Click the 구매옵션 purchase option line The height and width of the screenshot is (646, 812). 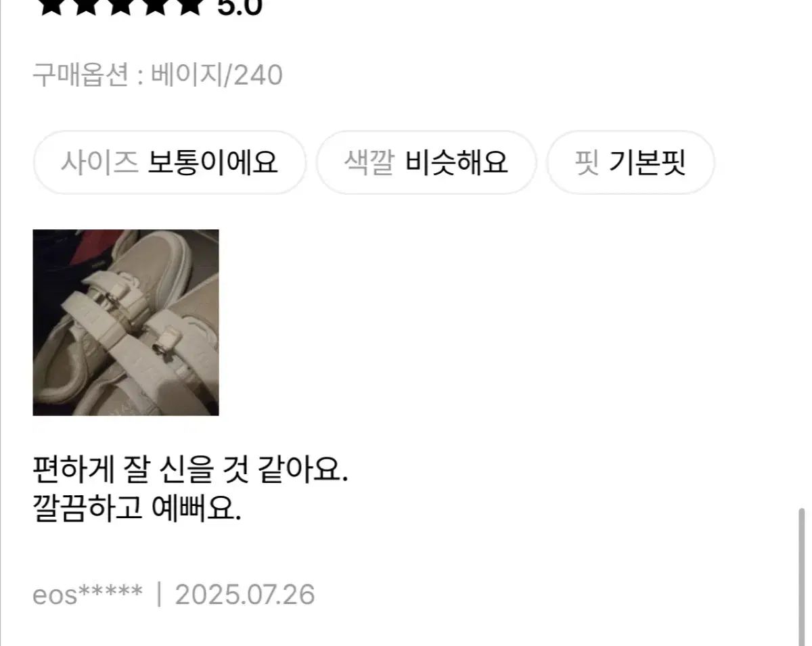pyautogui.click(x=158, y=75)
